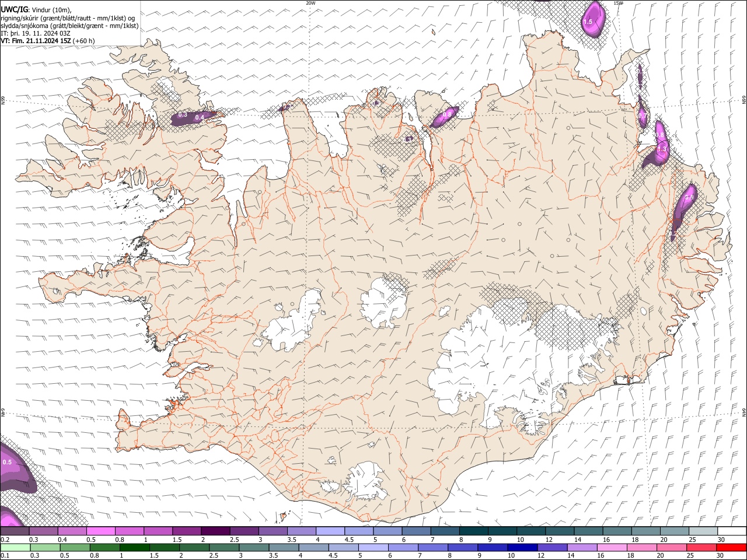
Task: Click the violet rain swatch labeled 14
Action: coord(581,547)
